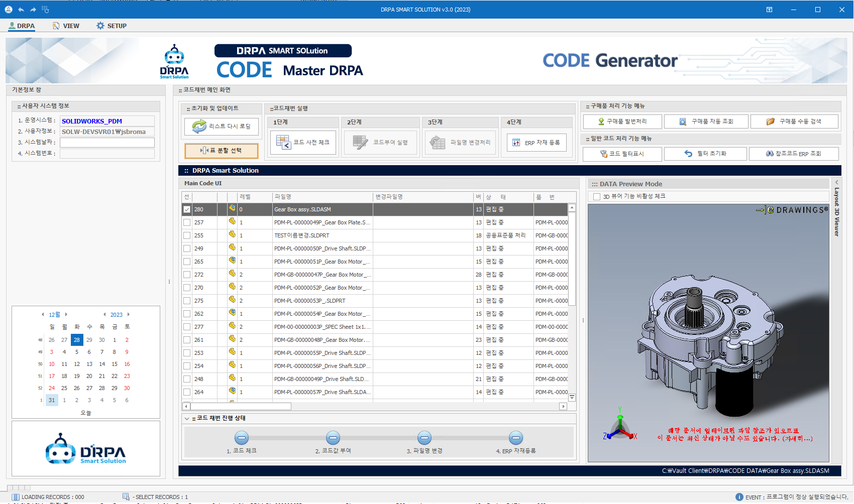This screenshot has width=854, height=504.
Task: Click the XYZ axis triad in viewer
Action: point(620,425)
